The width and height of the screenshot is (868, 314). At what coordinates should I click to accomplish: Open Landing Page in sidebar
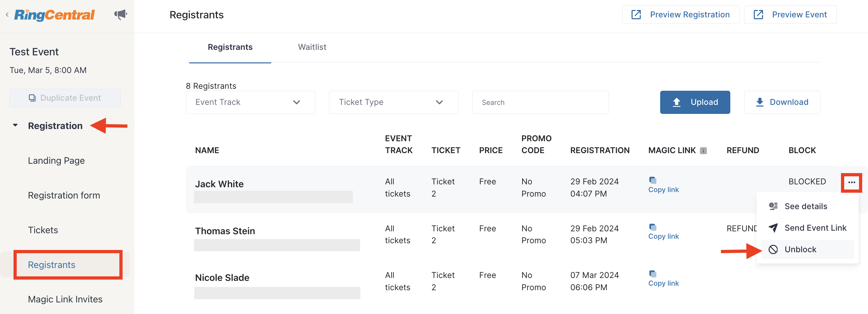click(x=56, y=161)
